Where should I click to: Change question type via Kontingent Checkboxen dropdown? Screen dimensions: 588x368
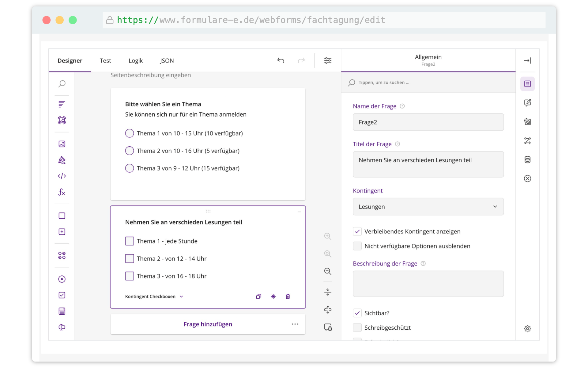pos(154,296)
